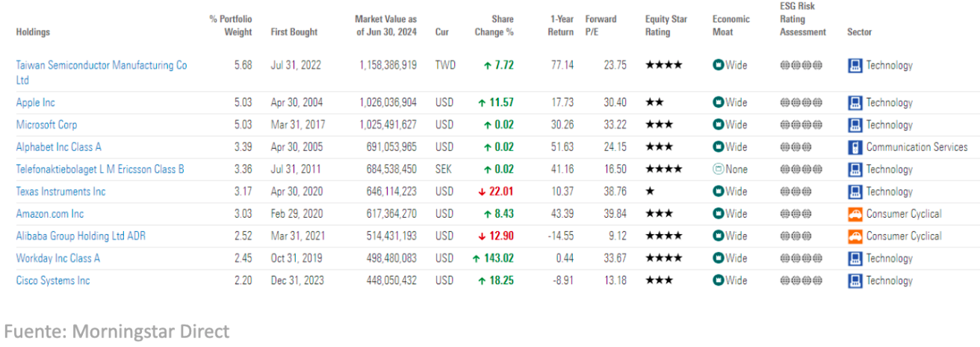This screenshot has height=347, width=980.
Task: Click Consumer Cyclical icon for Alibaba
Action: coord(855,236)
